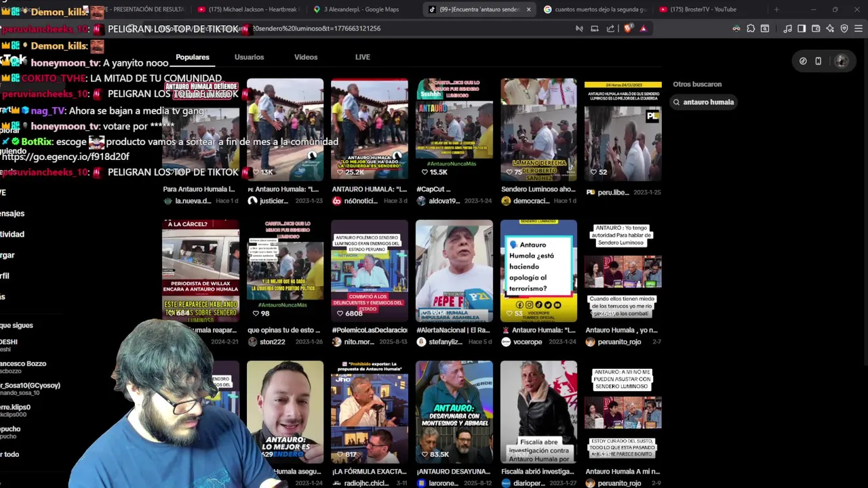Switch to 'cuantos muertos dejo' Google tab
868x488 pixels.
(595, 9)
